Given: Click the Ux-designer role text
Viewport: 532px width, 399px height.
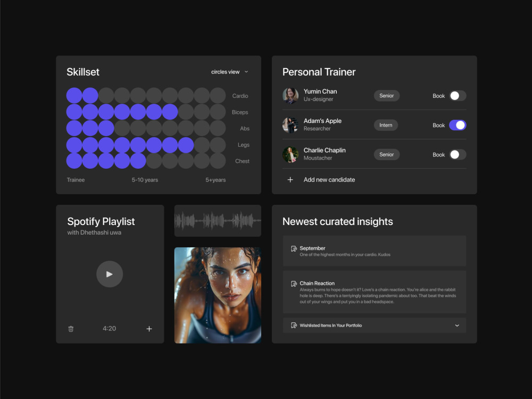Looking at the screenshot, I should pyautogui.click(x=318, y=99).
